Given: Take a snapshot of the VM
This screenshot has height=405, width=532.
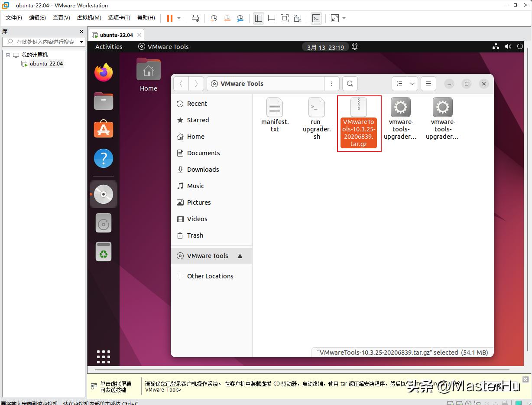Looking at the screenshot, I should (x=213, y=18).
